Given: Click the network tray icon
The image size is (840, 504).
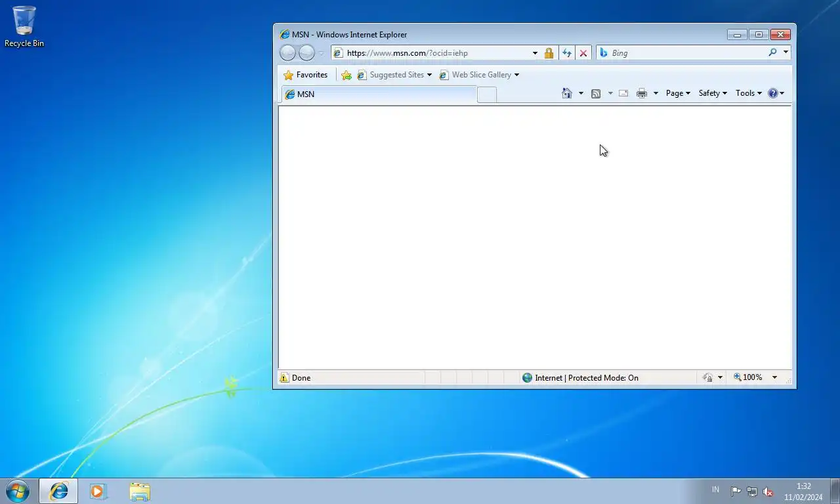Looking at the screenshot, I should point(752,492).
